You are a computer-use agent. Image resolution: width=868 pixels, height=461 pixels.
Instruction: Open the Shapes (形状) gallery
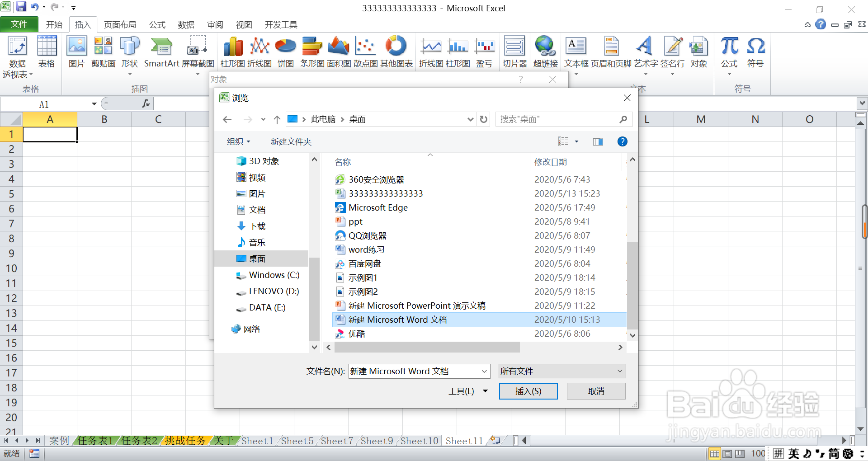[x=130, y=55]
